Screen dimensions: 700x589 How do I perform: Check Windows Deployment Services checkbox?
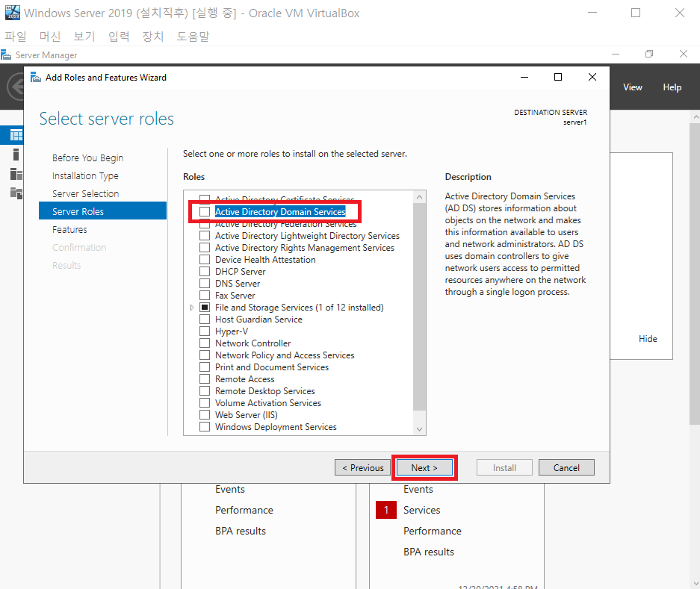click(x=205, y=427)
